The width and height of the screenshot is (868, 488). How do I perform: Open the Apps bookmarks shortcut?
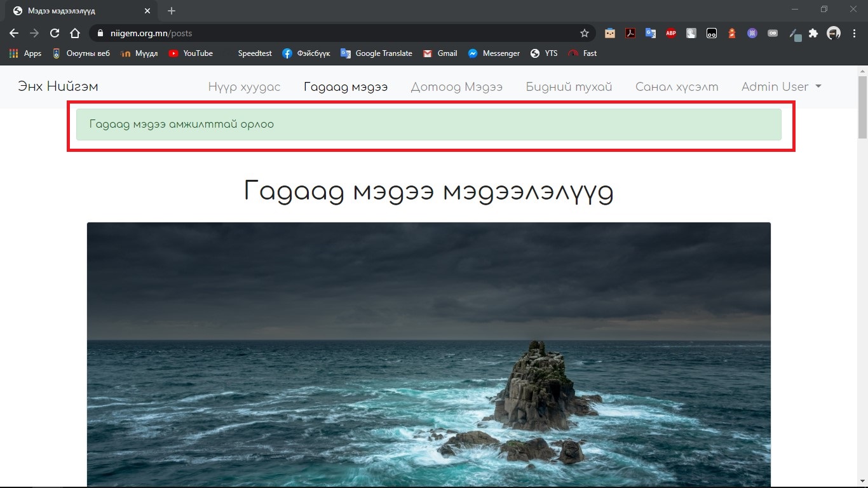pyautogui.click(x=25, y=53)
